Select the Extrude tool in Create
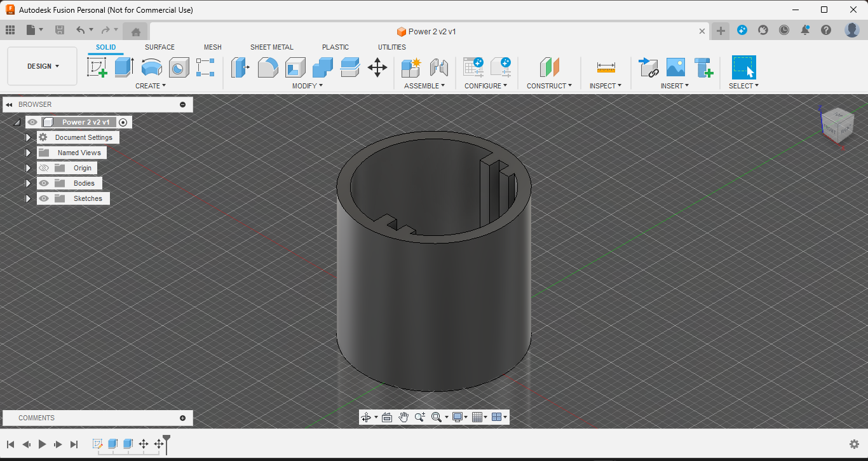 click(x=124, y=67)
